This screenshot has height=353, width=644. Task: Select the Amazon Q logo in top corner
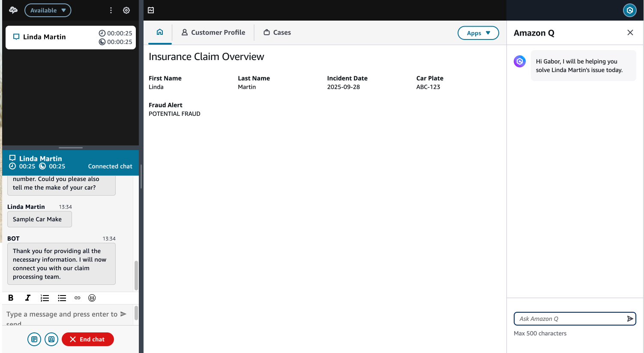629,10
